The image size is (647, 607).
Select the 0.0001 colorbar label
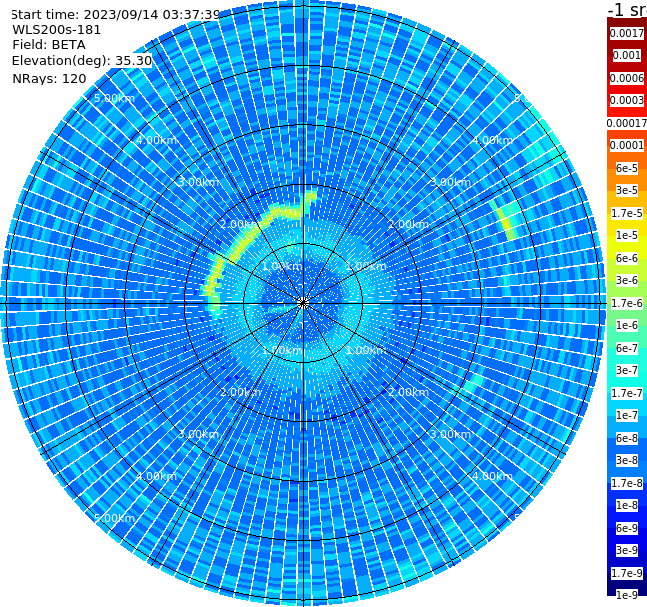coord(627,145)
